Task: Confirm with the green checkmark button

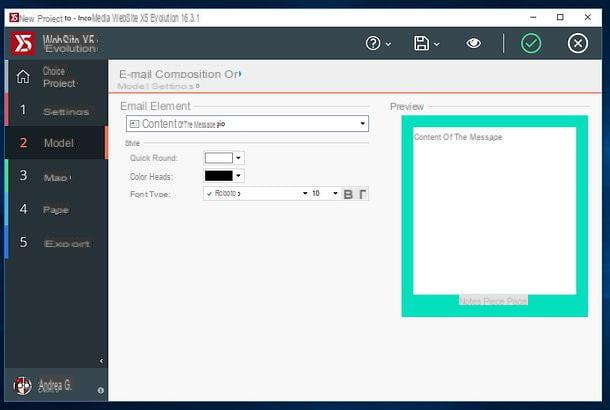Action: [531, 43]
